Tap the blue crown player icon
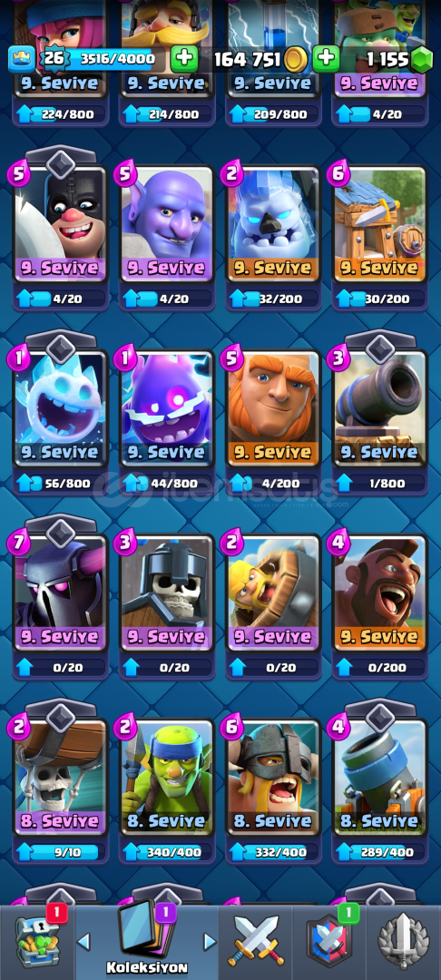Image resolution: width=441 pixels, height=980 pixels. click(21, 59)
